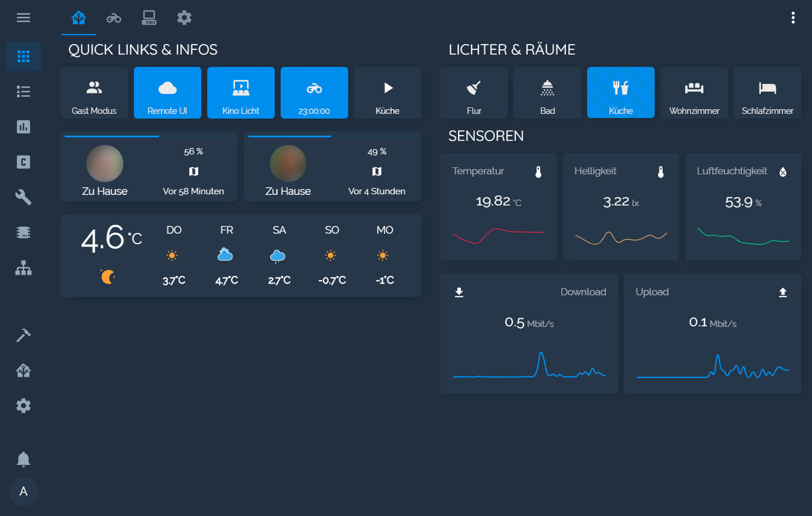Viewport: 812px width, 516px height.
Task: Enable Gast Modus
Action: coord(94,92)
